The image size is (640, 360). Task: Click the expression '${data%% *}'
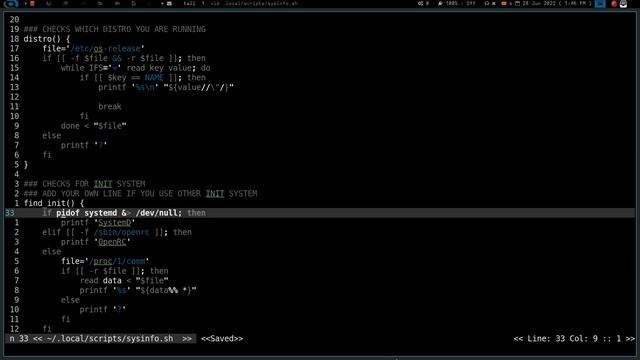[x=166, y=290]
